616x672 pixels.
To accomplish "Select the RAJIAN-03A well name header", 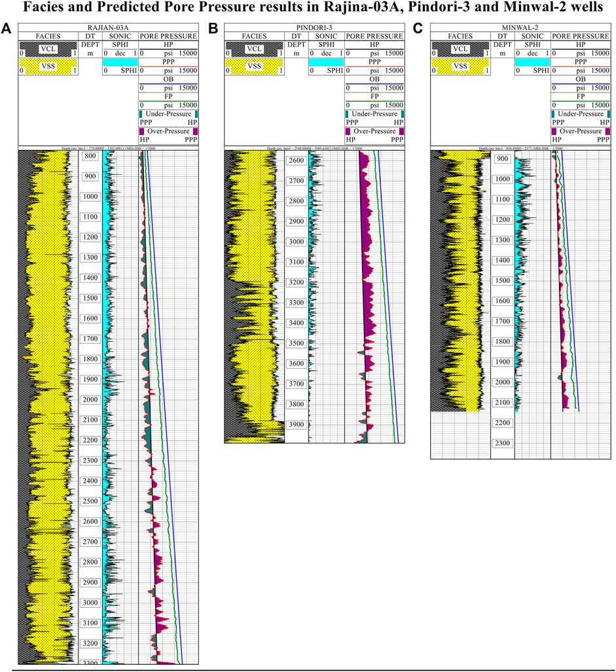I will tap(108, 28).
